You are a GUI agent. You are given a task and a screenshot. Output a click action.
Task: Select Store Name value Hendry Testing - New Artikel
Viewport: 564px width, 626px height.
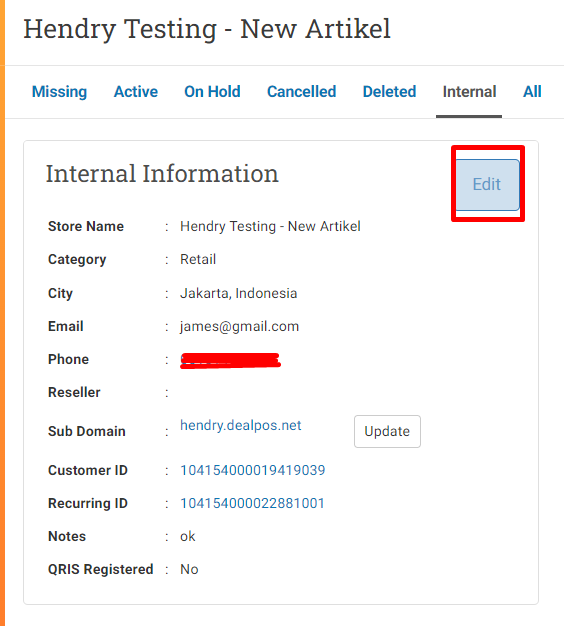(x=270, y=226)
